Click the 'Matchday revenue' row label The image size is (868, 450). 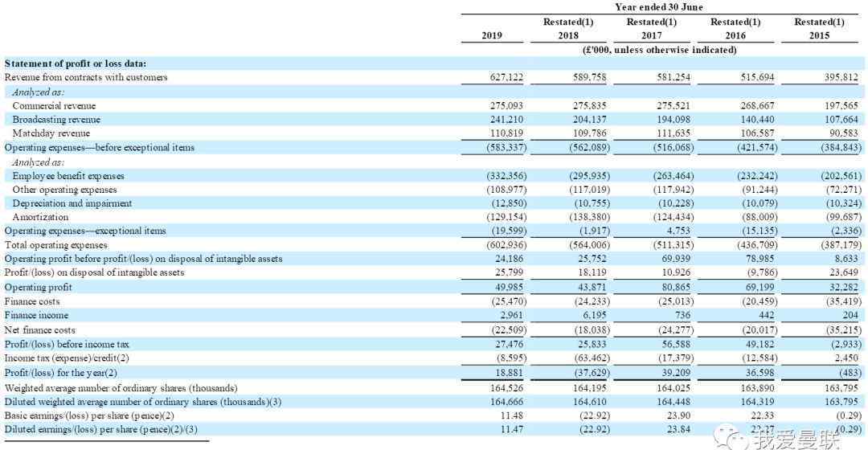point(51,133)
